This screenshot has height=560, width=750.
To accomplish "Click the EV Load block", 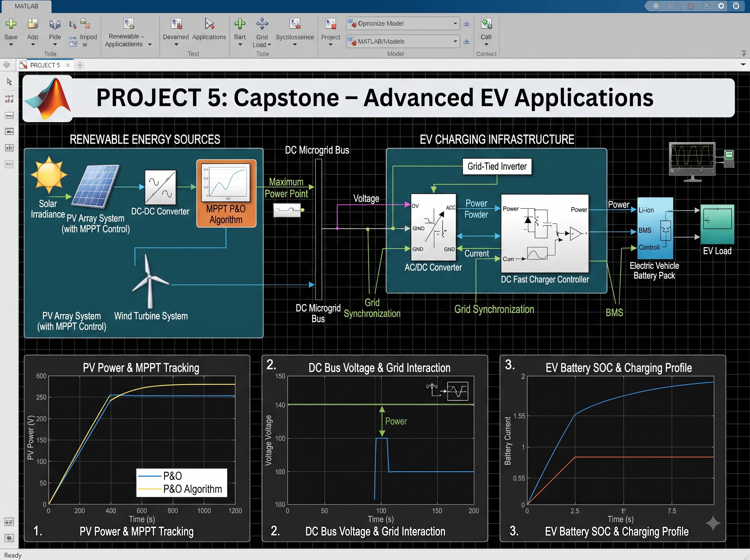I will pyautogui.click(x=717, y=224).
